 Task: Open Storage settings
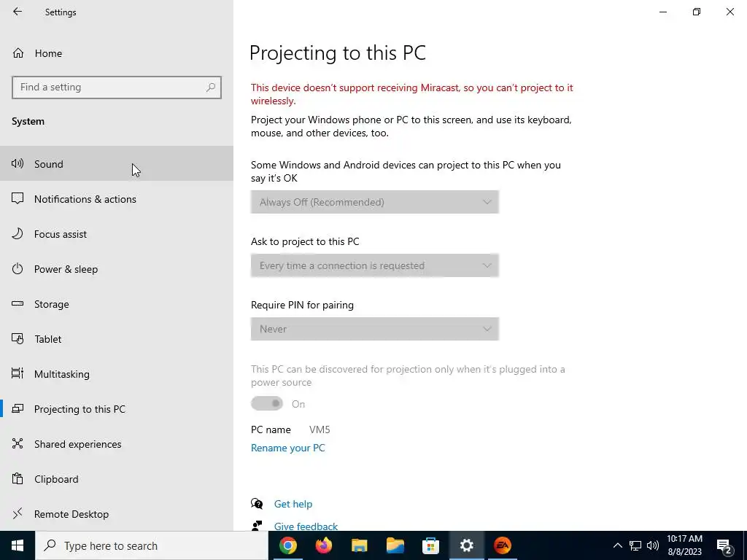coord(117,304)
